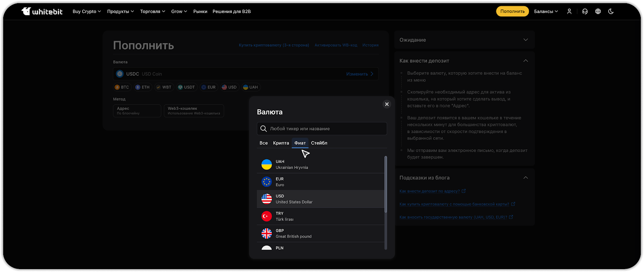Viewport: 644px width, 272px height.
Task: Open the globe language selector
Action: pyautogui.click(x=598, y=11)
